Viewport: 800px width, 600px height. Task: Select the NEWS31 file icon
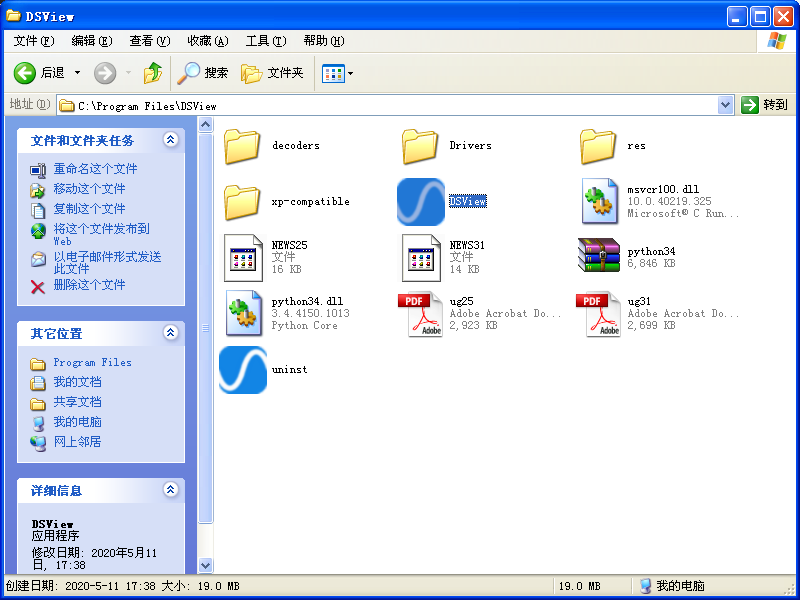pos(421,258)
